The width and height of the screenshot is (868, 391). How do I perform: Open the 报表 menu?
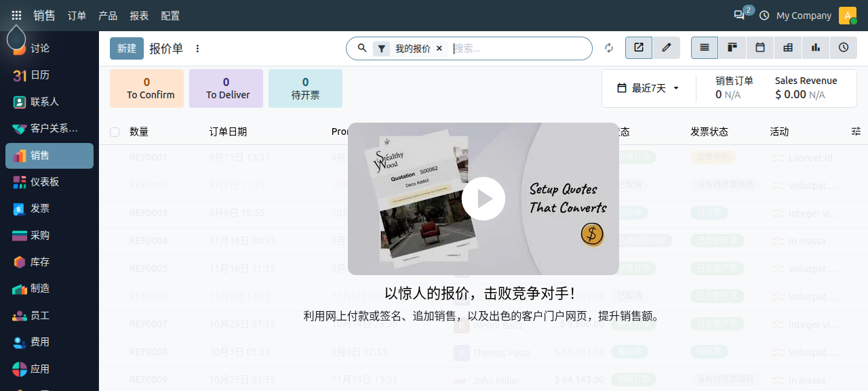pyautogui.click(x=139, y=15)
